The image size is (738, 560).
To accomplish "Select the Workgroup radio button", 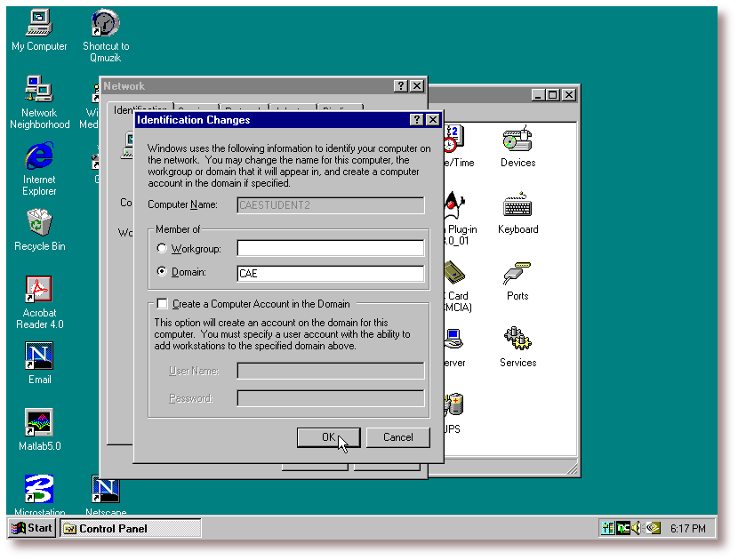I will [162, 249].
